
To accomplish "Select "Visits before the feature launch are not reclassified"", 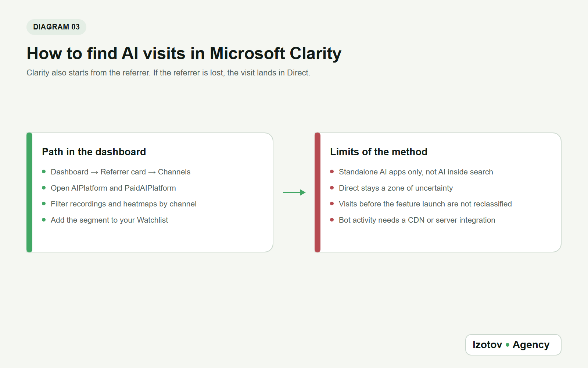I will click(425, 204).
